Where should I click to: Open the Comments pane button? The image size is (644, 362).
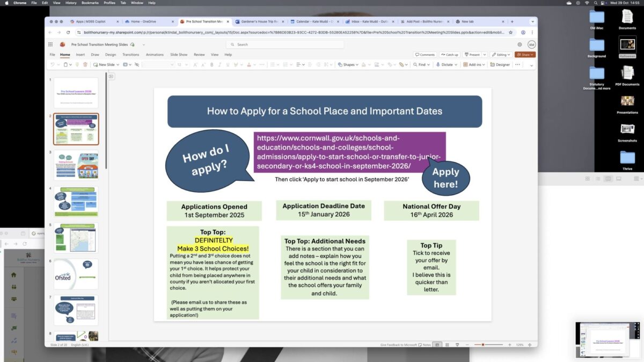425,55
